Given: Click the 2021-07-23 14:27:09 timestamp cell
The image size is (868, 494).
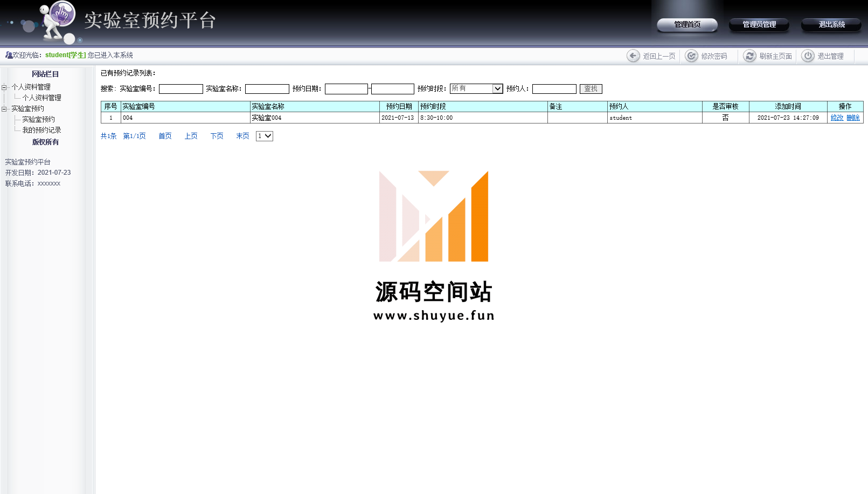Looking at the screenshot, I should 788,118.
